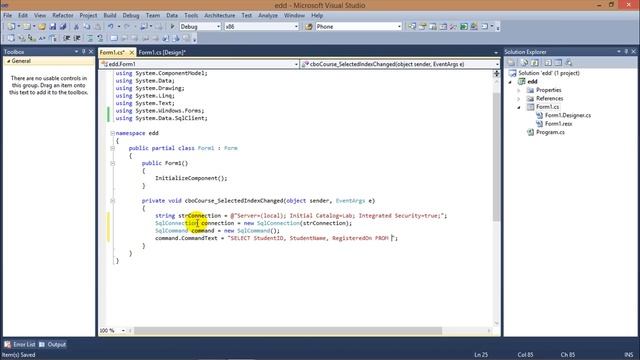The height and width of the screenshot is (360, 640).
Task: Close the Form1.cs* editor tab
Action: click(x=131, y=53)
